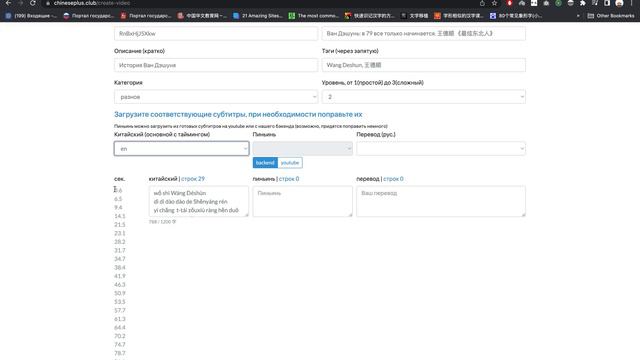The width and height of the screenshot is (640, 360).
Task: Click 'строк 0' link next to перевод
Action: tap(393, 179)
